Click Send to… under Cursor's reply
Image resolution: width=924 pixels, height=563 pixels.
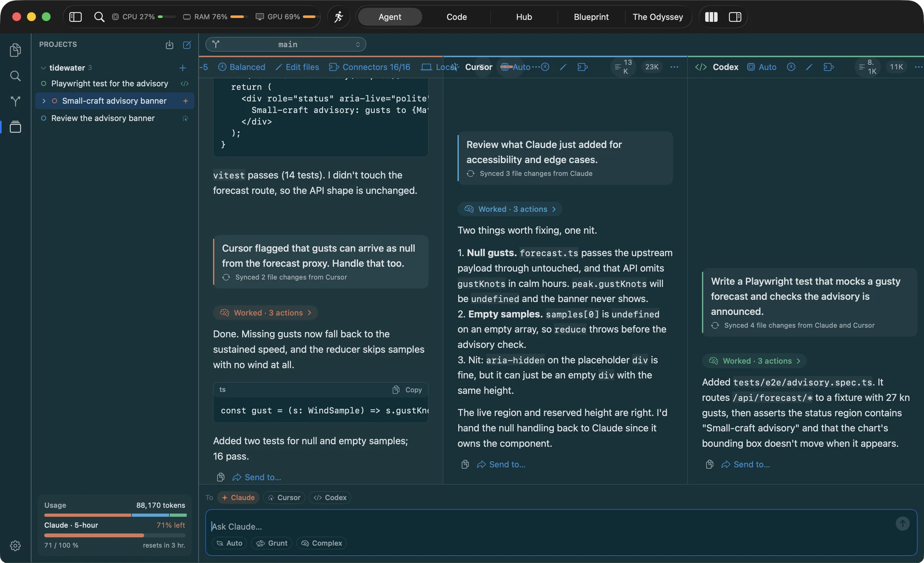pos(501,464)
